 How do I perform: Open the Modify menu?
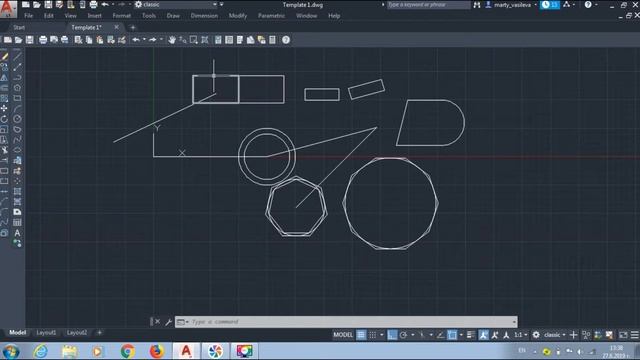pyautogui.click(x=238, y=16)
